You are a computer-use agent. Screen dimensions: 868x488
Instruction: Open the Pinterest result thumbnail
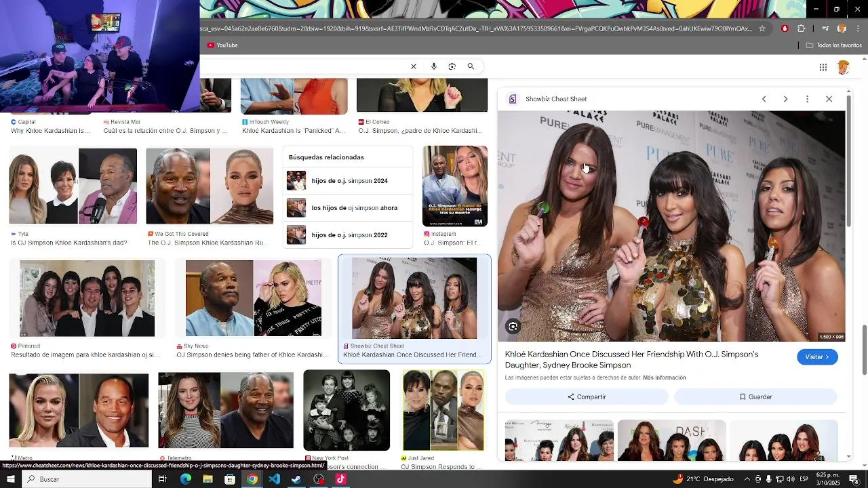pos(87,298)
